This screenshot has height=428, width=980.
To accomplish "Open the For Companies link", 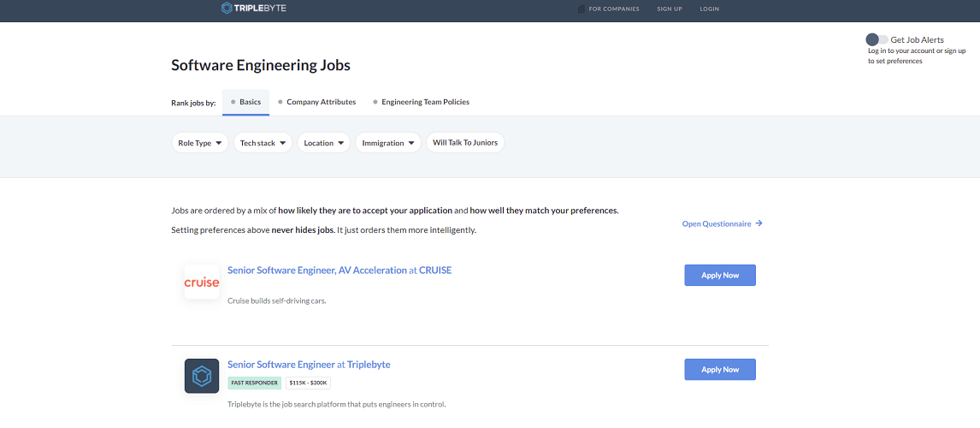I will coord(614,9).
